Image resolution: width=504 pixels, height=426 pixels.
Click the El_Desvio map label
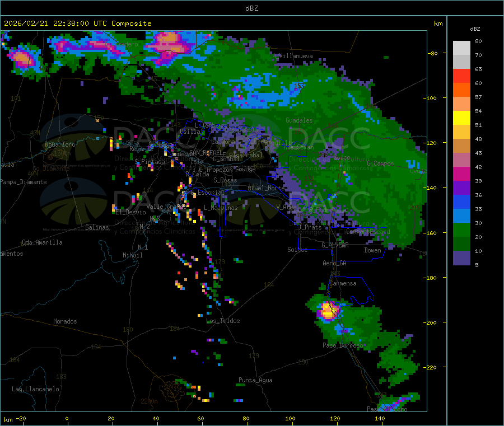(131, 212)
